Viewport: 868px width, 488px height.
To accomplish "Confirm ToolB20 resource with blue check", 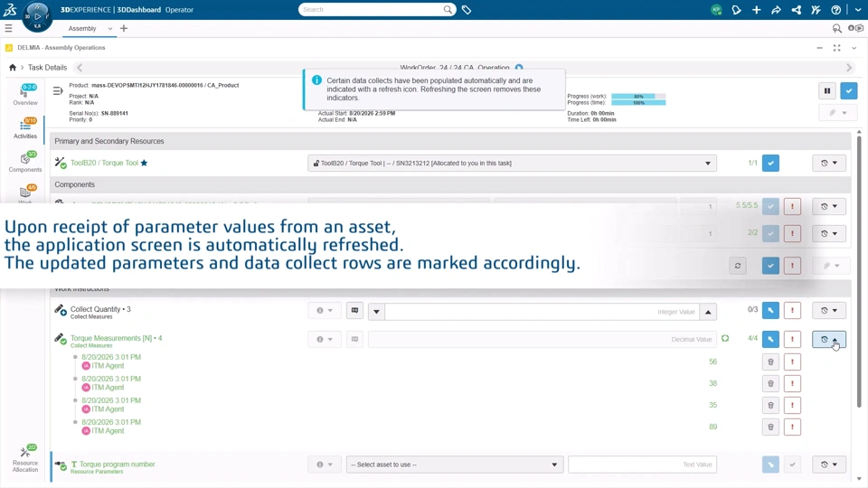I will (770, 164).
